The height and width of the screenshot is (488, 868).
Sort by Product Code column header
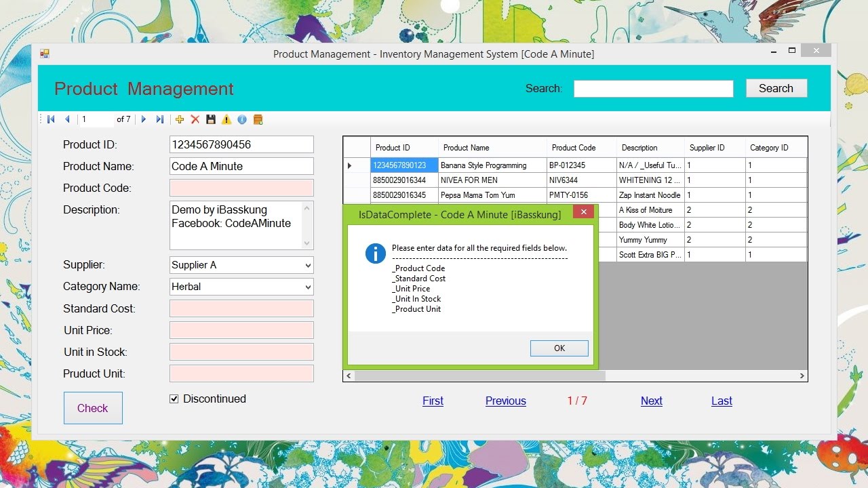(582, 148)
